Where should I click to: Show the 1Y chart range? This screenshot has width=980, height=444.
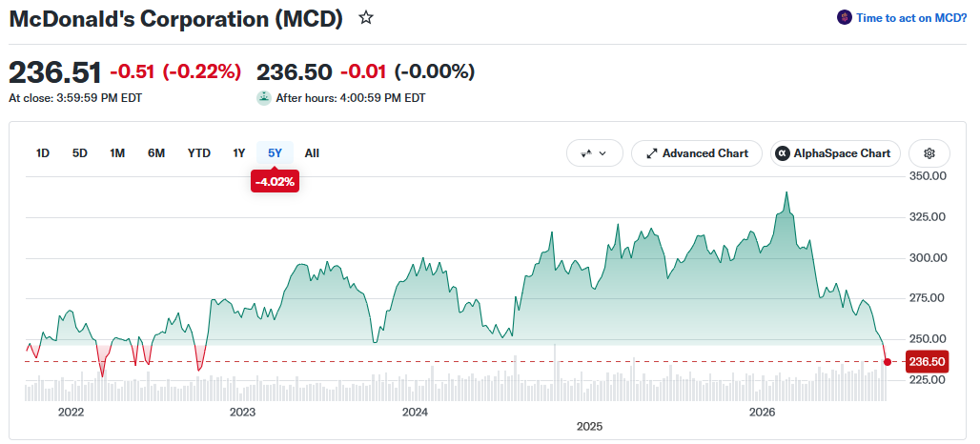(238, 153)
